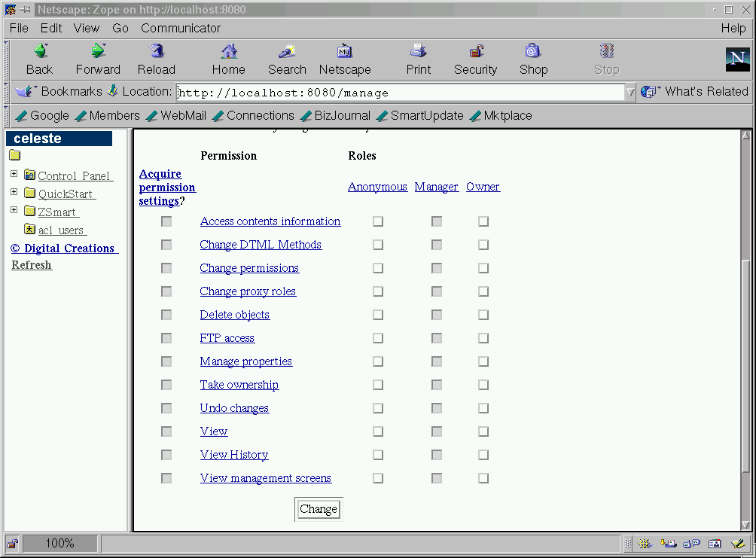Collapse the navigation toolbar using its handle
The width and height of the screenshot is (756, 558).
pyautogui.click(x=6, y=59)
